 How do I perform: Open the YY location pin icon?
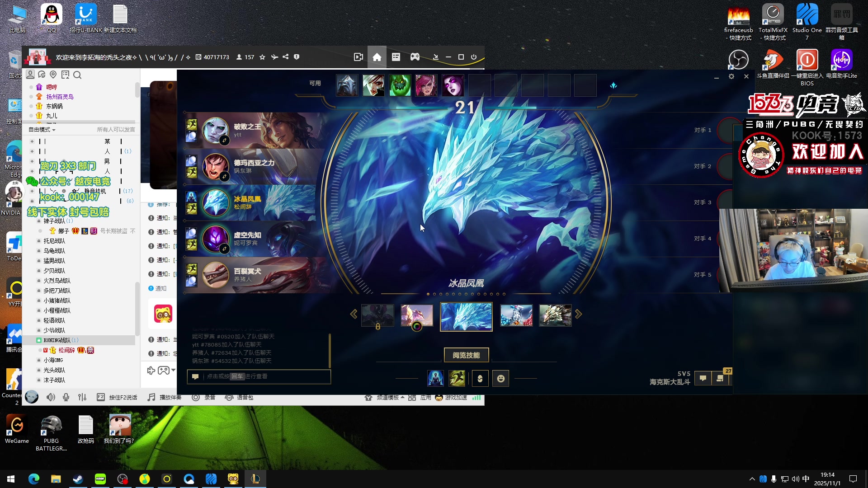point(53,75)
